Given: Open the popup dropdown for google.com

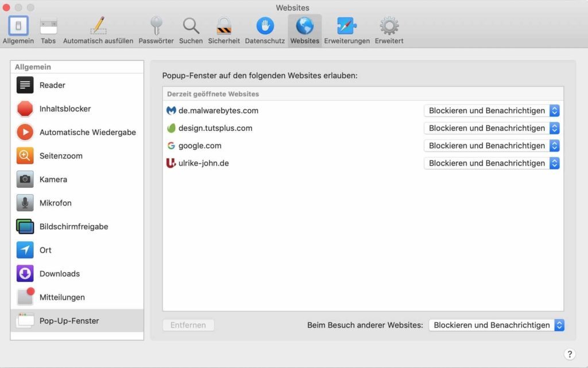Looking at the screenshot, I should (491, 145).
